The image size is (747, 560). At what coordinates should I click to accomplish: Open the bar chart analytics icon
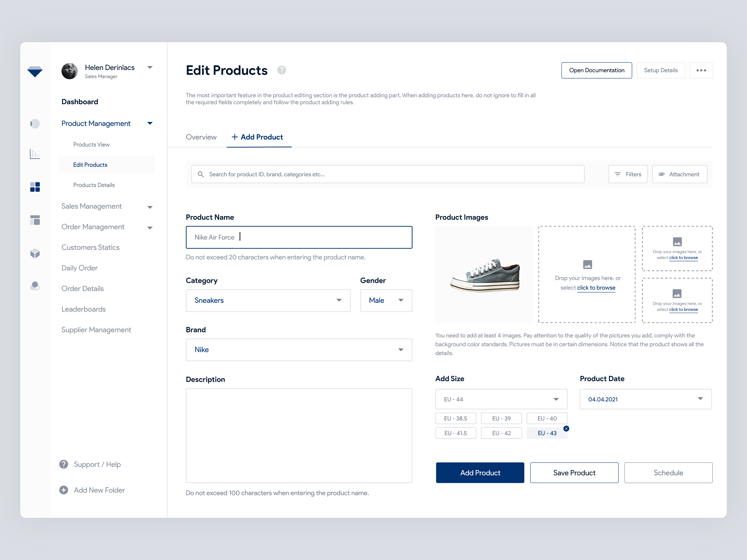tap(35, 154)
